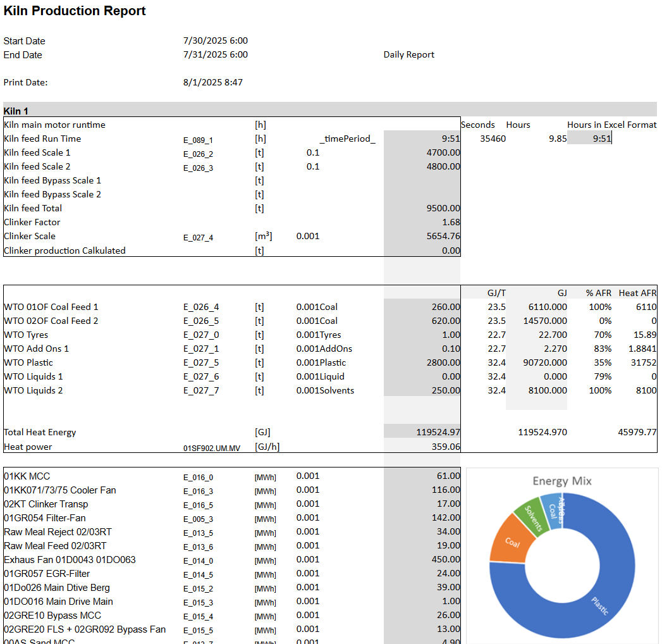Click the Clinker Scale value 5654.76
The image size is (662, 644).
(443, 236)
